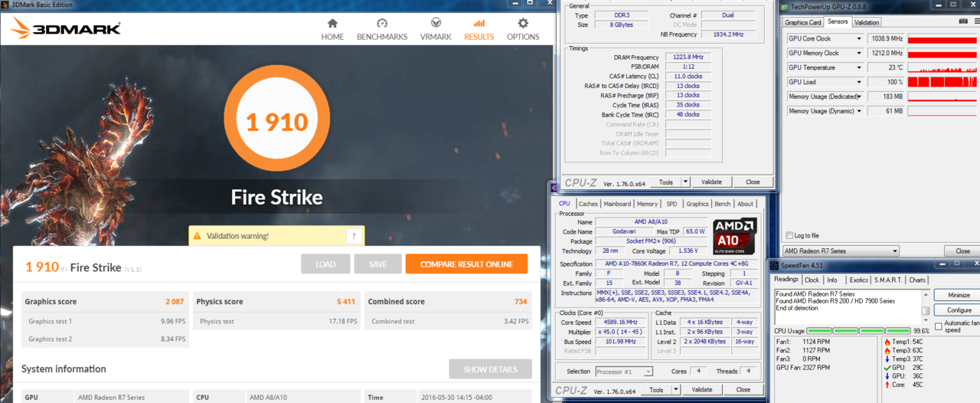Open Memory Usage (Dedicated) sensor dropdown
The height and width of the screenshot is (403, 980).
859,97
